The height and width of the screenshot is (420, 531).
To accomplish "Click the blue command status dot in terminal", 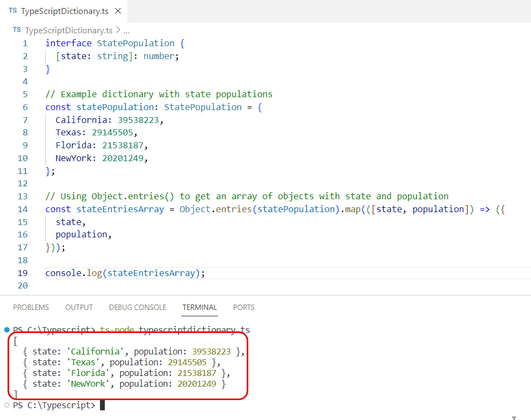I will pyautogui.click(x=7, y=330).
